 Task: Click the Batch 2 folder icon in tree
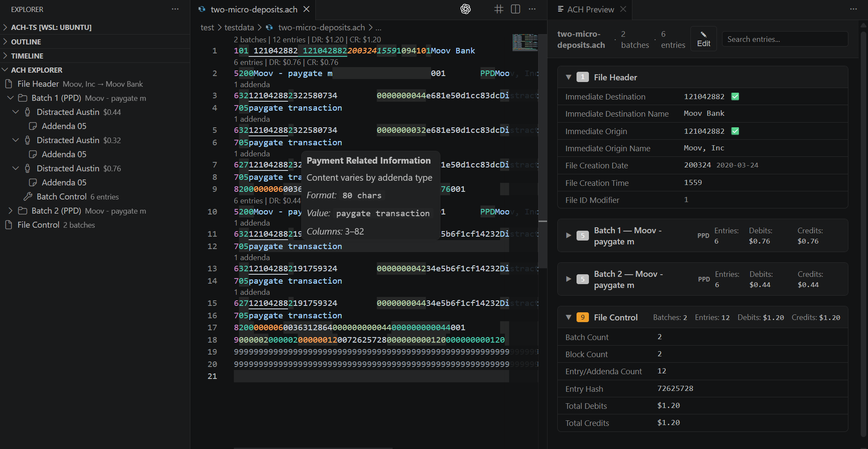(x=23, y=211)
